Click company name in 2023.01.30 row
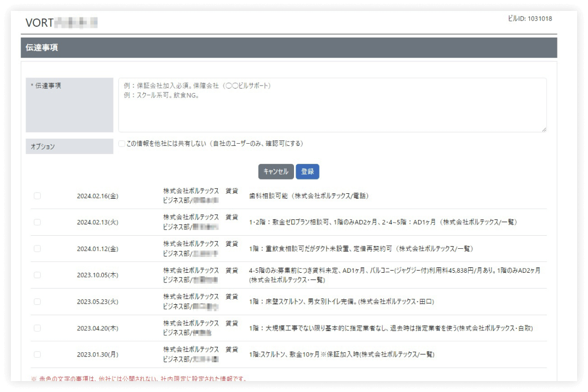This screenshot has width=588, height=392. (x=200, y=354)
